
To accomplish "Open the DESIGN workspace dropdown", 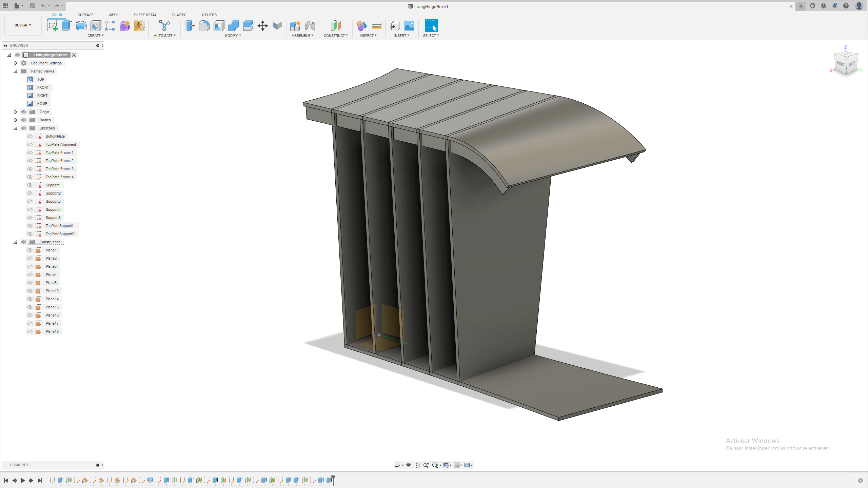I will pyautogui.click(x=22, y=25).
